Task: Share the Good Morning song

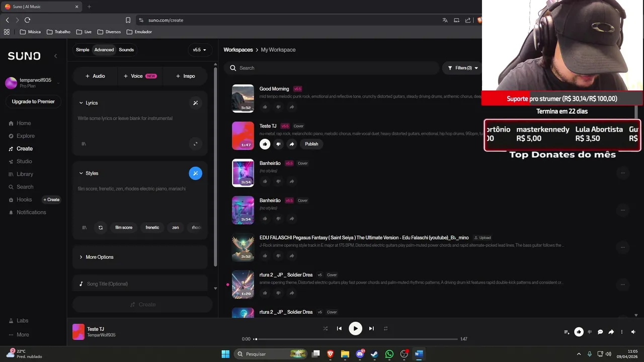Action: pos(292,107)
